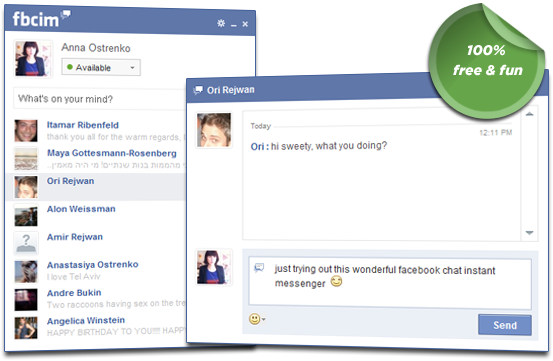The height and width of the screenshot is (361, 553).
Task: Open the settings gear in fbcim header
Action: pyautogui.click(x=221, y=23)
